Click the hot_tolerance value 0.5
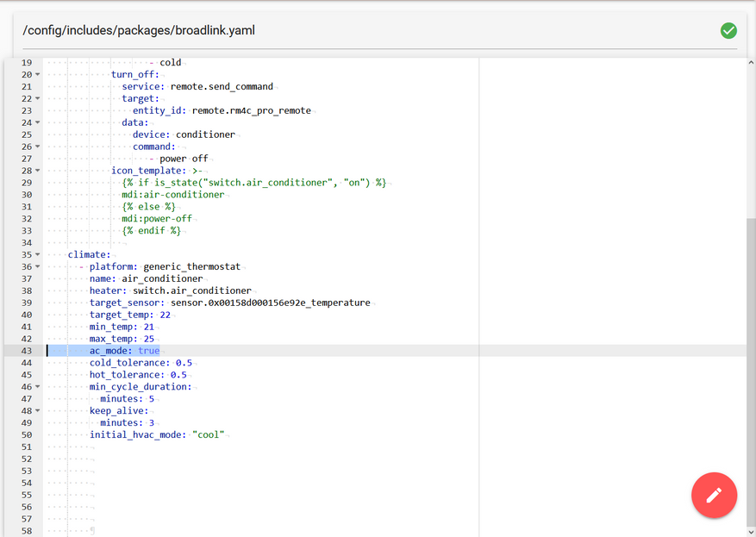756x537 pixels. 178,375
